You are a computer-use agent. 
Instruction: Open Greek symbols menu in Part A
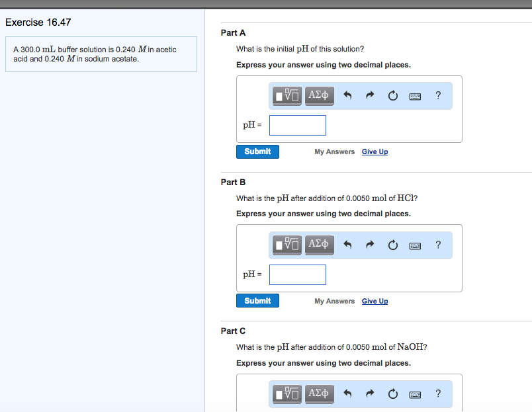[320, 96]
